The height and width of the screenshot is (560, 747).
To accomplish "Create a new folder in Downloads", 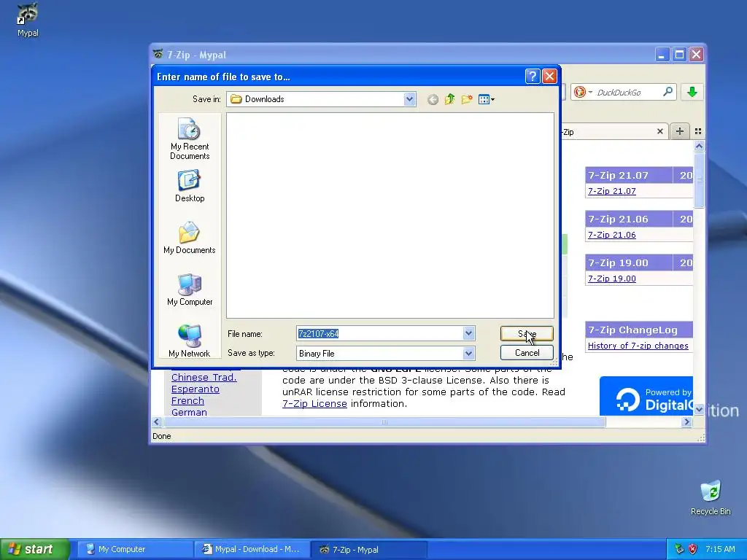I will coord(467,99).
